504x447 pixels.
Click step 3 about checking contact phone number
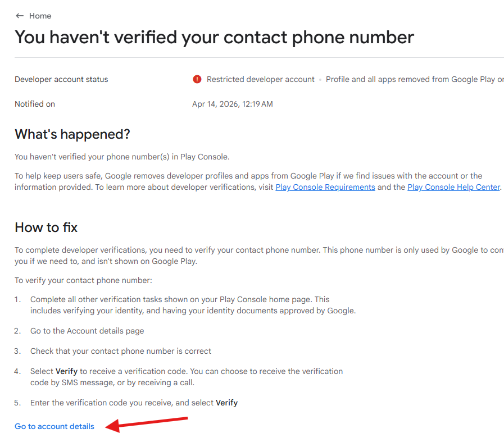pos(121,351)
